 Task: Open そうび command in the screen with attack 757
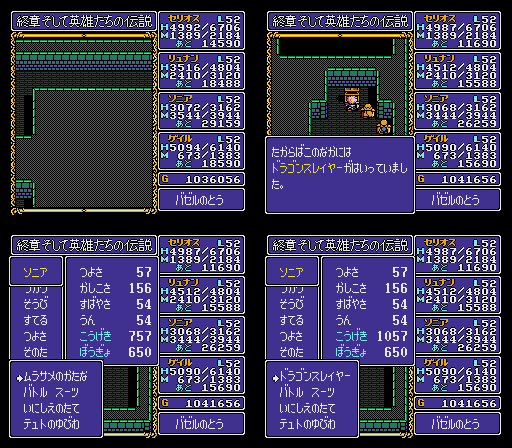click(36, 304)
